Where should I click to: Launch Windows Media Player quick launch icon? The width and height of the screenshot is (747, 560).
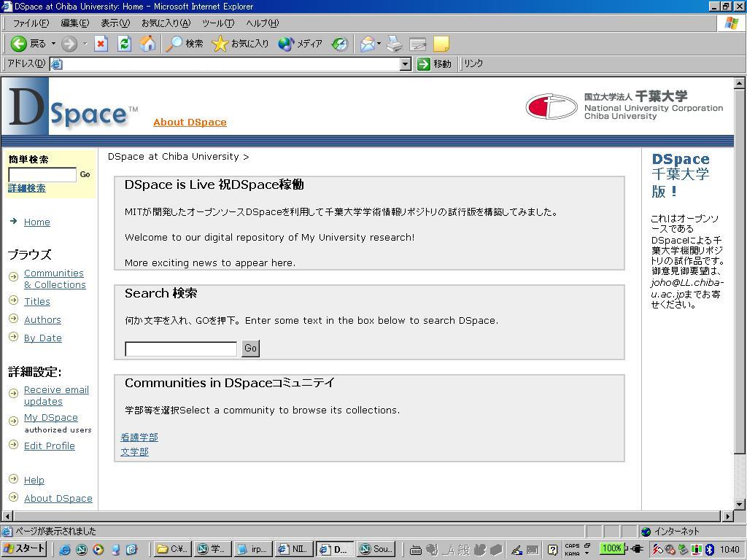pos(98,550)
